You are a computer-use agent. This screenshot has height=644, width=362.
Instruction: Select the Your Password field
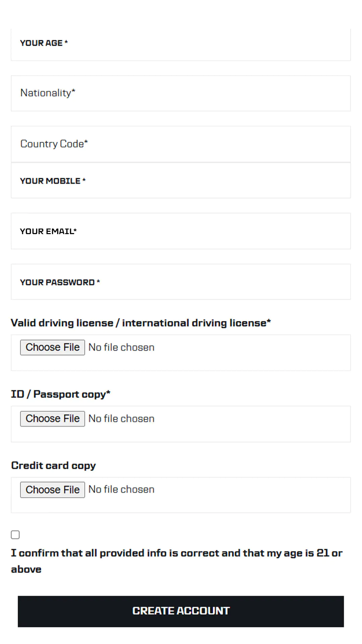click(181, 282)
